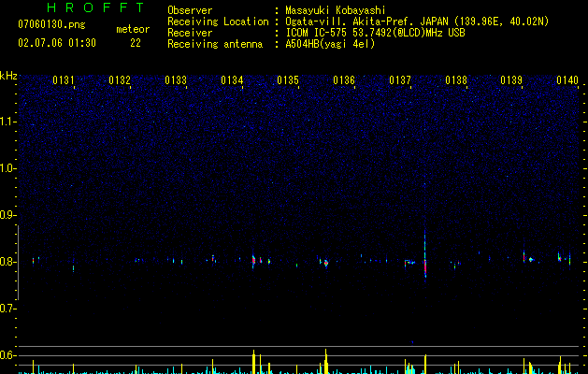Click the antenna A504HB(yagi 4el) text
Screen dimensions: 588x374
[330, 44]
